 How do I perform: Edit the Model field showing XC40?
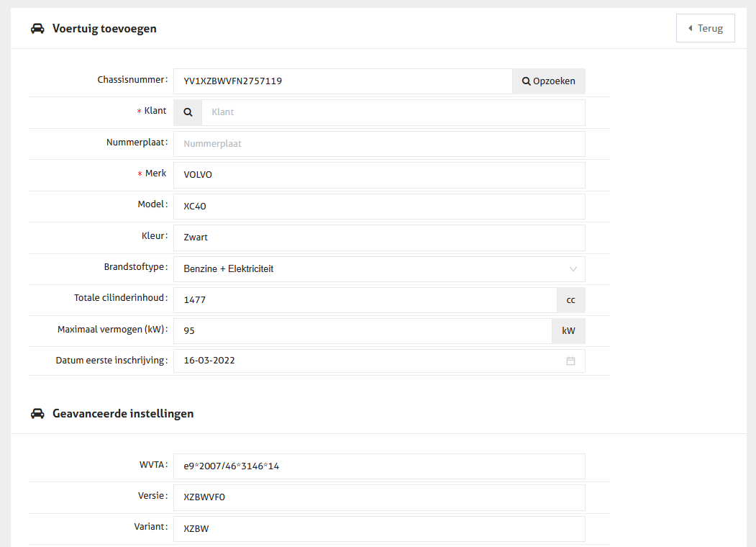379,207
